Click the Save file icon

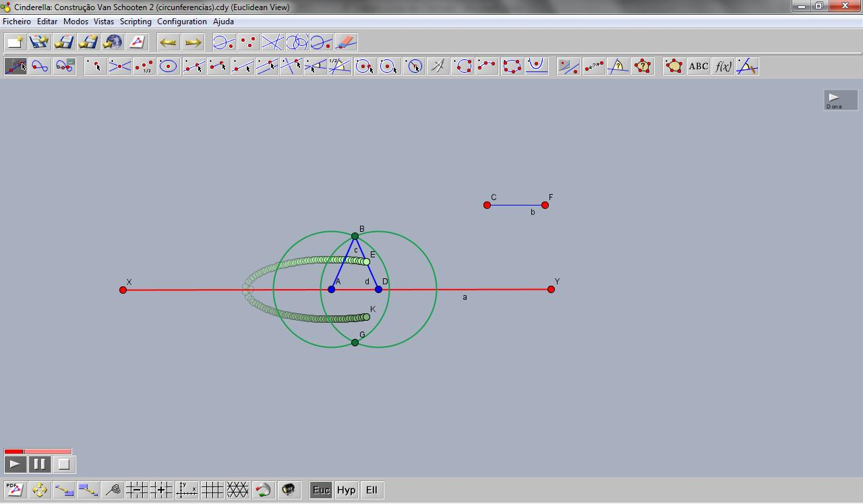tap(63, 42)
